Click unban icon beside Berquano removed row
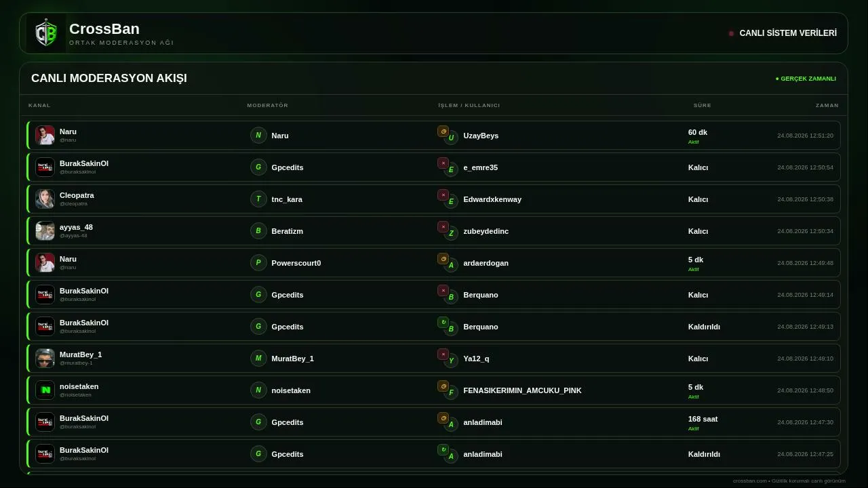The width and height of the screenshot is (868, 488). (443, 323)
